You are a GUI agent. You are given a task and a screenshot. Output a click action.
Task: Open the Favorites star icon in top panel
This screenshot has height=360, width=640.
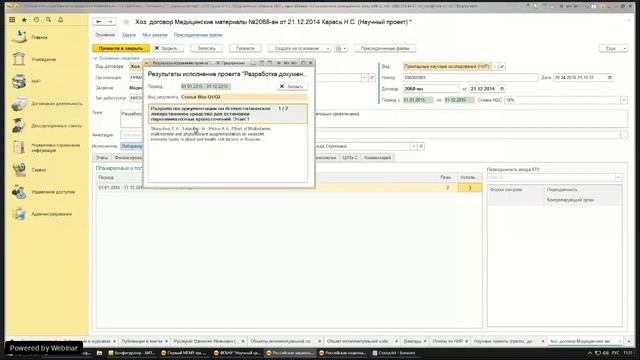(x=24, y=20)
